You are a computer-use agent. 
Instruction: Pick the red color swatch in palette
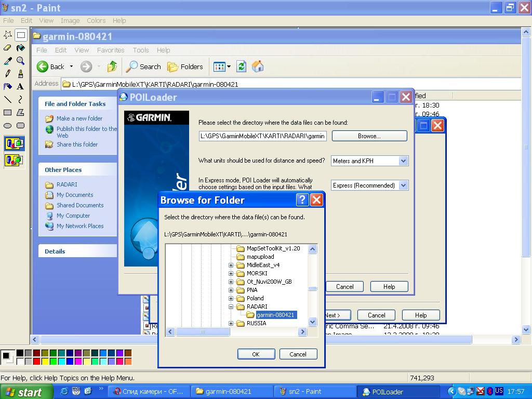pyautogui.click(x=37, y=361)
